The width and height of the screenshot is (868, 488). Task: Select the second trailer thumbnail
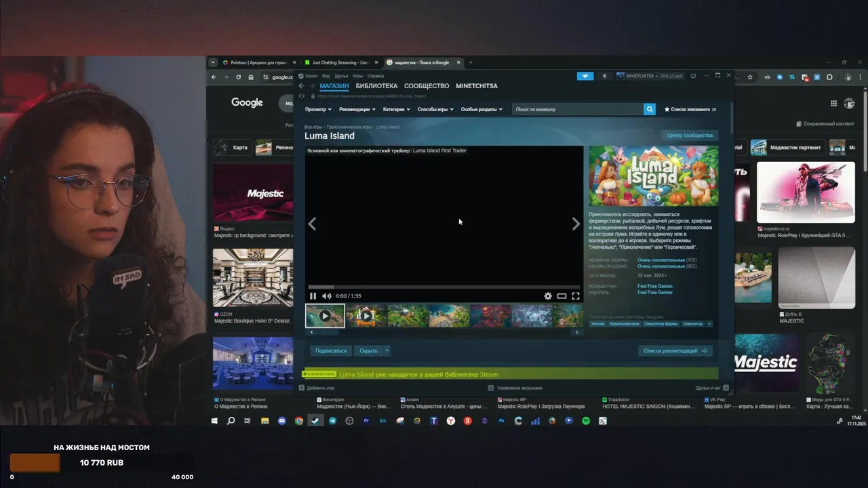pyautogui.click(x=366, y=316)
